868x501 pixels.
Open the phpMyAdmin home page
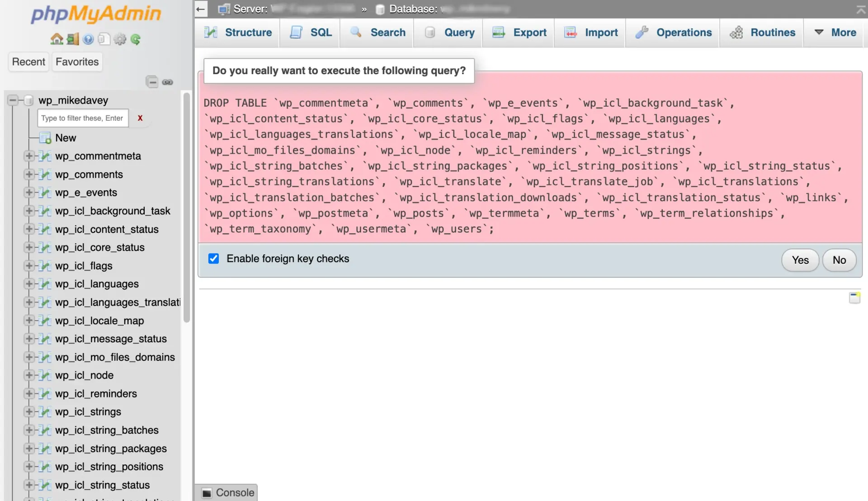tap(57, 39)
